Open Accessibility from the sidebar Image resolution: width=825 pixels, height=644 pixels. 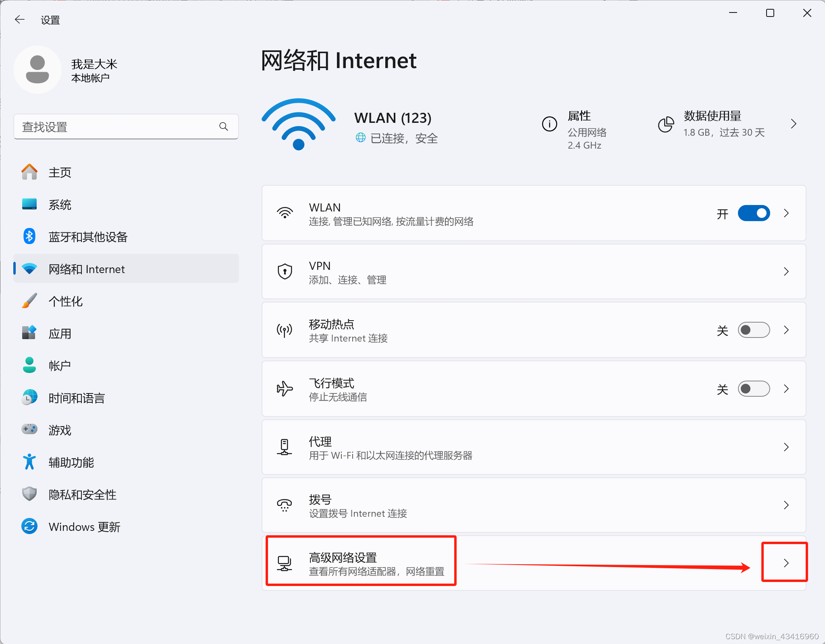71,462
